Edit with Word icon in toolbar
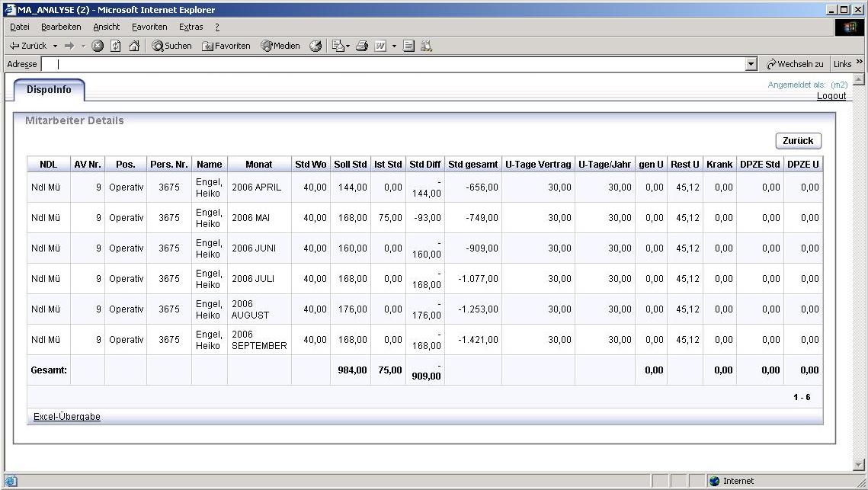This screenshot has width=868, height=490. tap(380, 46)
